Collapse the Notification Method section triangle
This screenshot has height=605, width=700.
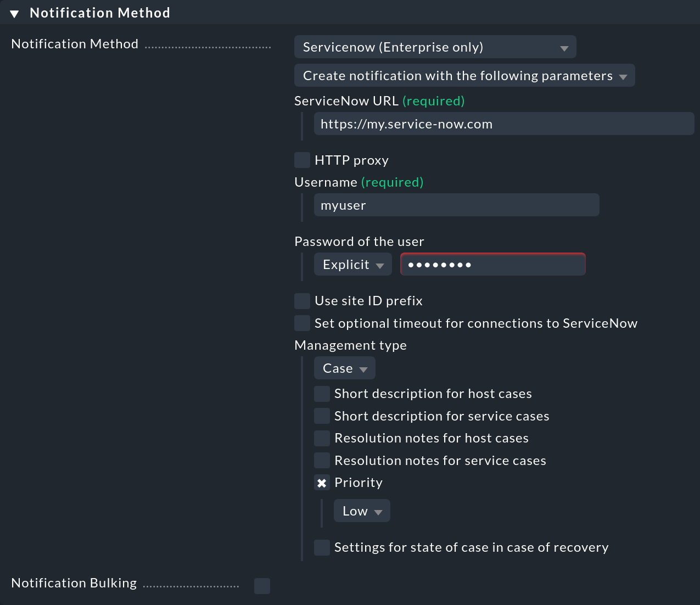coord(14,14)
